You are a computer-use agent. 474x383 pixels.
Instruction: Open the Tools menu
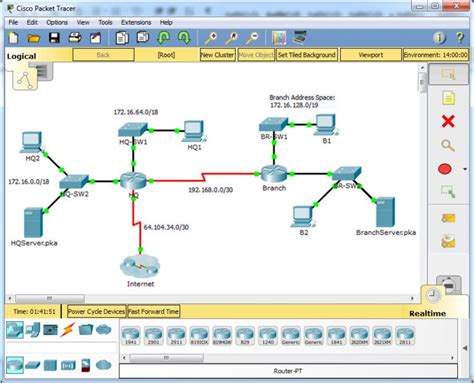pyautogui.click(x=105, y=22)
